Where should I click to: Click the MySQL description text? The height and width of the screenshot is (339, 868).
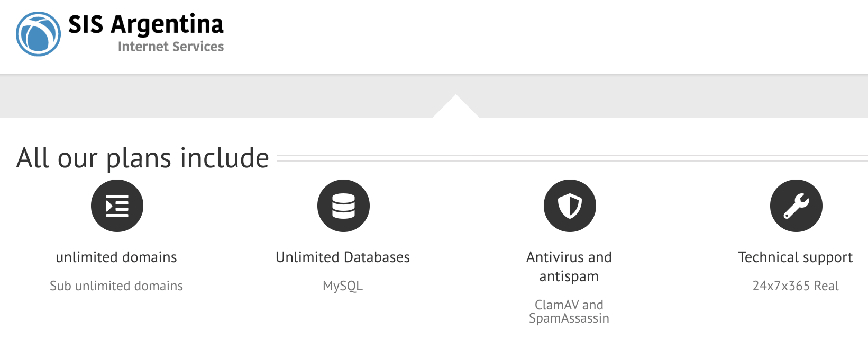[x=343, y=287]
